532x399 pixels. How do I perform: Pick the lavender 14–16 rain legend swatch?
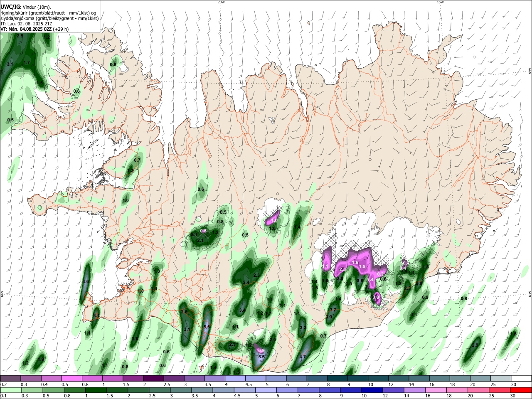415,390
